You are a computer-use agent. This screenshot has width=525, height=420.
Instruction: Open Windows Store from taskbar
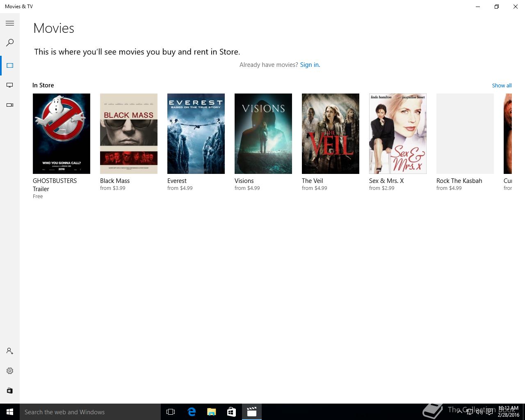231,412
